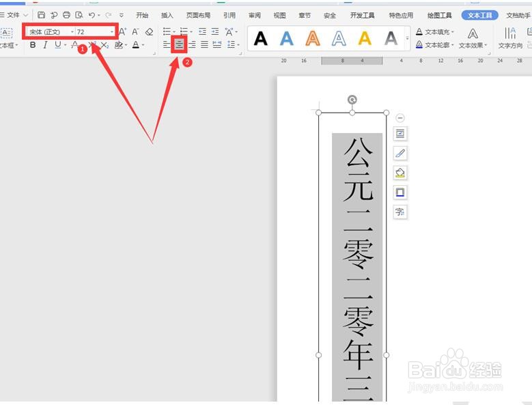Apply the black fill text style preset
The image size is (532, 405).
260,38
